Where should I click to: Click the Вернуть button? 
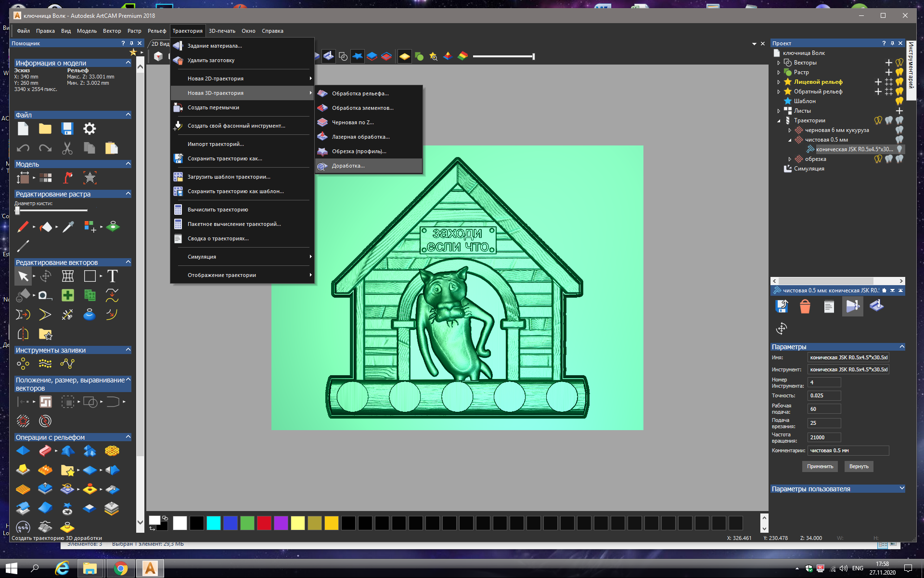859,466
